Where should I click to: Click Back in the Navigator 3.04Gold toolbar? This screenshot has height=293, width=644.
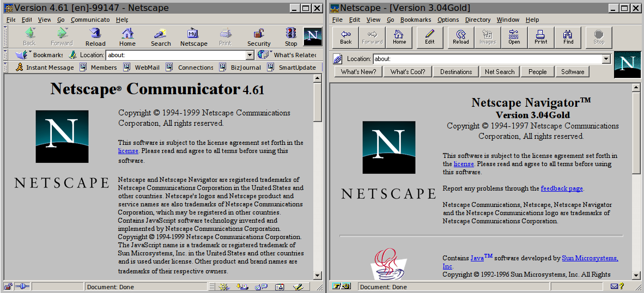click(346, 38)
